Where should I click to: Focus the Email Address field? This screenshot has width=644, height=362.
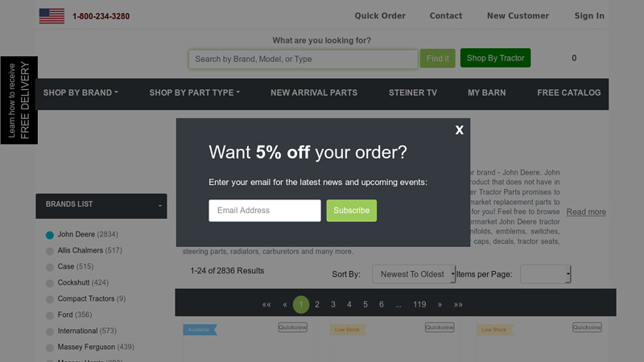(265, 211)
